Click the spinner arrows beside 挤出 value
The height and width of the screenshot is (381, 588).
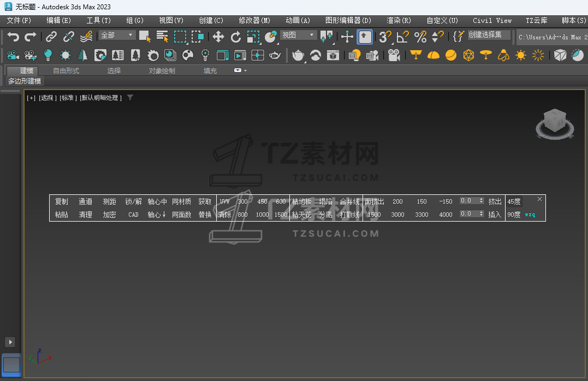coord(481,201)
